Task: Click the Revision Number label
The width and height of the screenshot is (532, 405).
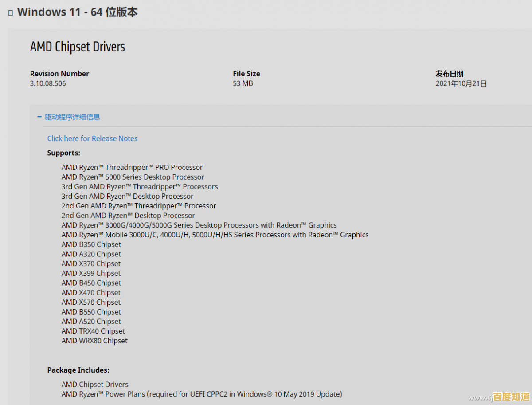Action: pyautogui.click(x=59, y=74)
